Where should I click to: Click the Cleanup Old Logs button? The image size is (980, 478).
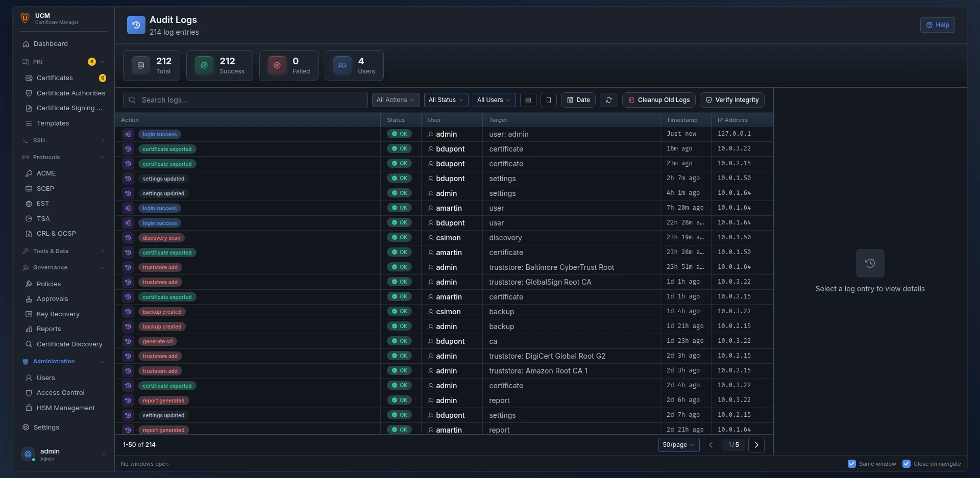coord(659,100)
